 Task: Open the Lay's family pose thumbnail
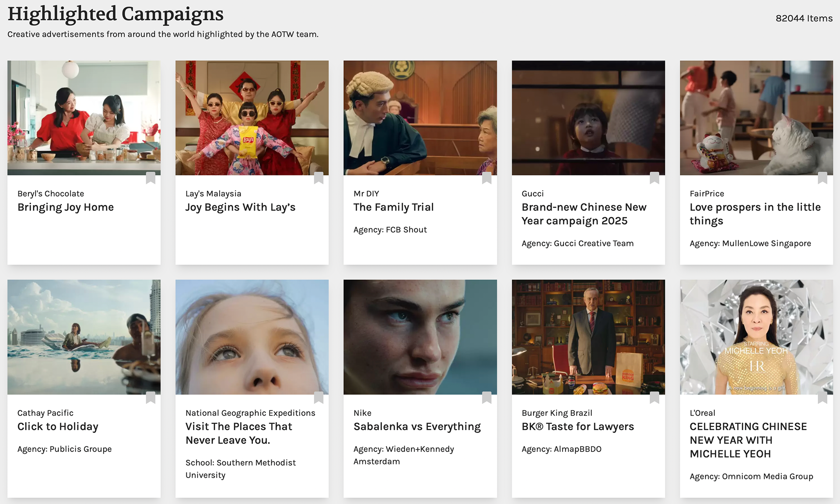tap(252, 118)
